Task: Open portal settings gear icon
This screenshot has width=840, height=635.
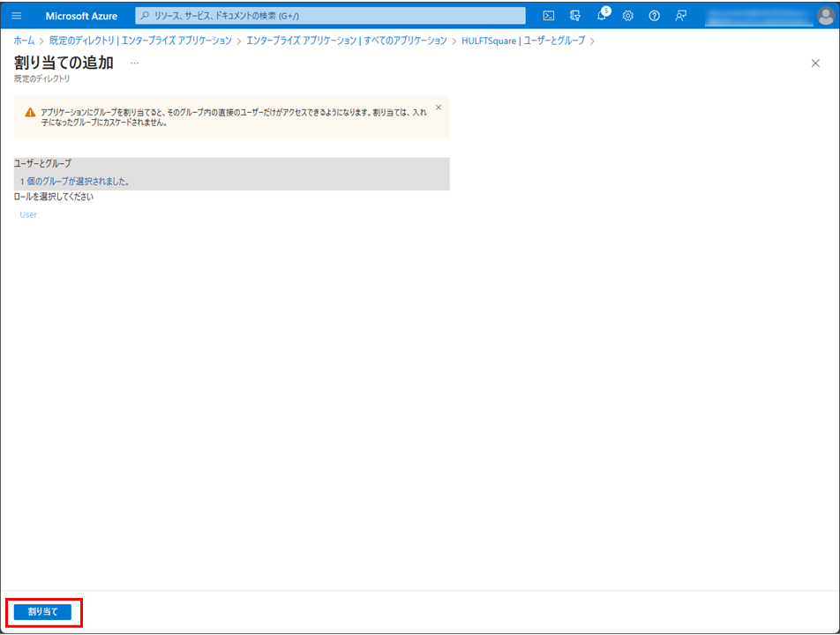Action: (x=628, y=16)
